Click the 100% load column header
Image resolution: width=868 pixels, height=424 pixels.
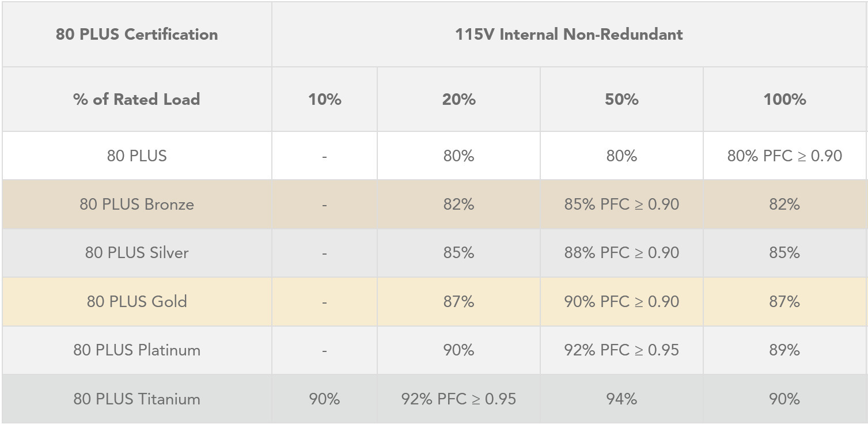point(784,99)
